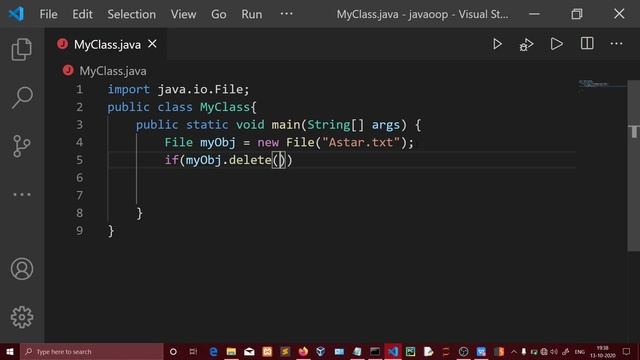Open the Accounts menu icon
Screen dimensions: 640x360
click(22, 269)
